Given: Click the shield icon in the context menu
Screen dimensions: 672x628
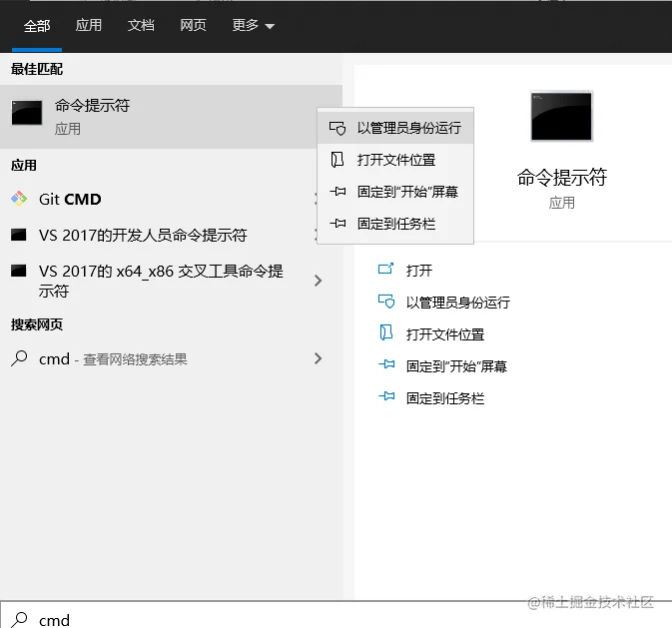Looking at the screenshot, I should [337, 128].
